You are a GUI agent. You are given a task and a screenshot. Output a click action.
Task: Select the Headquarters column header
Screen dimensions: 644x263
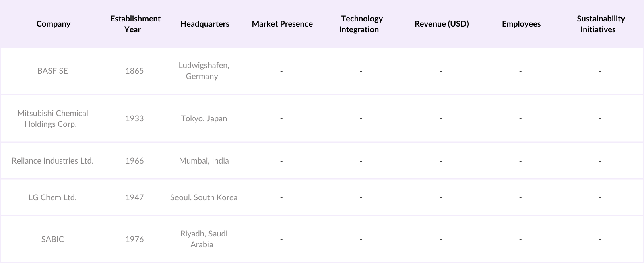[204, 24]
